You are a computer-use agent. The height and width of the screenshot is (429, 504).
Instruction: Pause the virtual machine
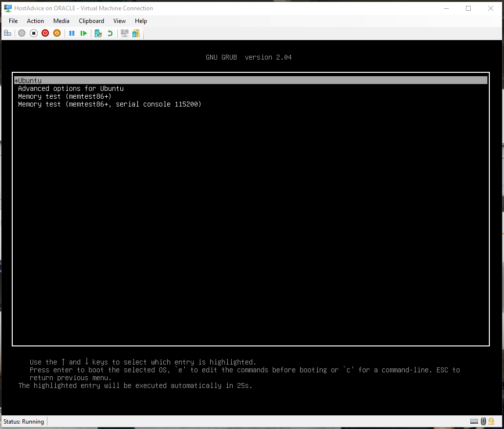(72, 33)
